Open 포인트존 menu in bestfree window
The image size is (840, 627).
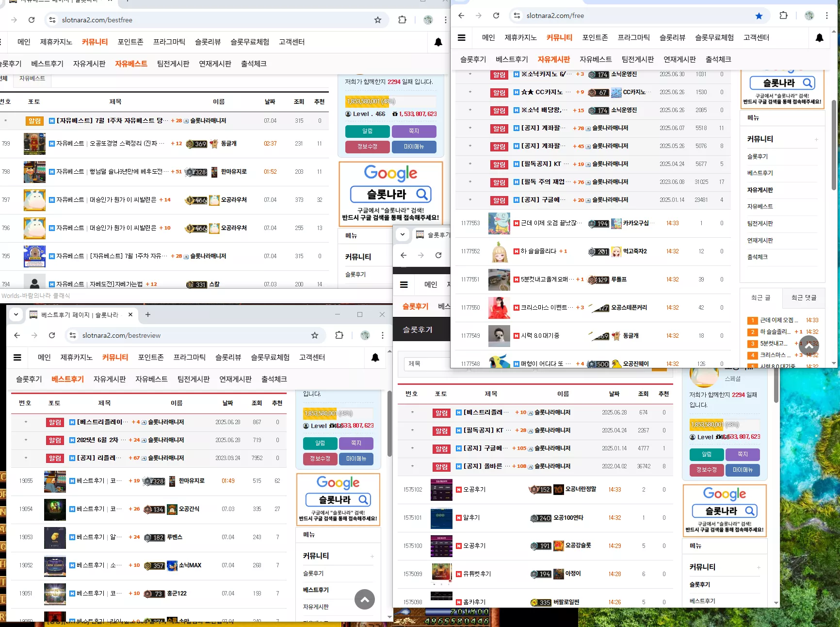tap(130, 42)
